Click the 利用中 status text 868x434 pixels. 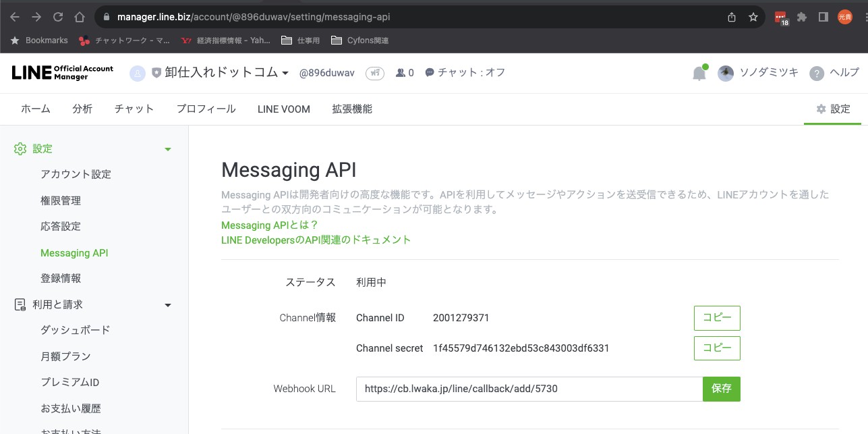coord(371,282)
